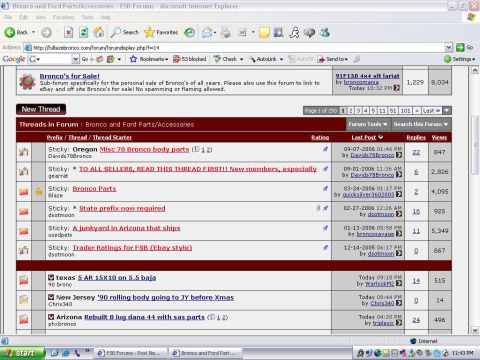Refresh the page with green arrows icon
This screenshot has height=360, width=480.
click(83, 32)
